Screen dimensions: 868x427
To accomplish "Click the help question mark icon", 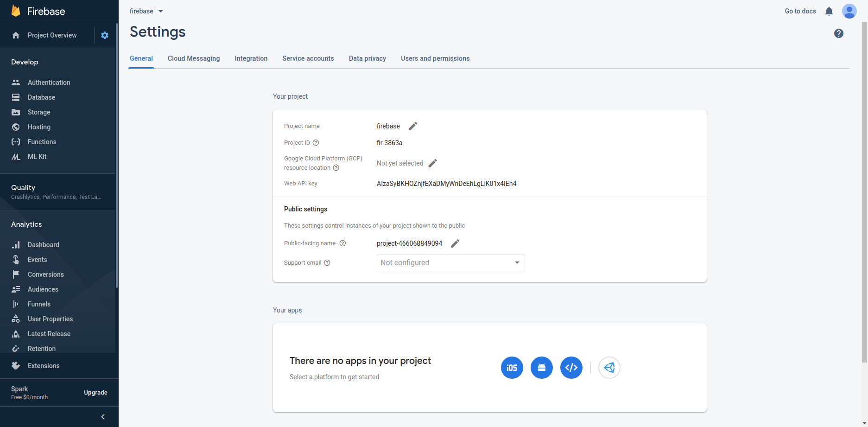I will click(838, 33).
